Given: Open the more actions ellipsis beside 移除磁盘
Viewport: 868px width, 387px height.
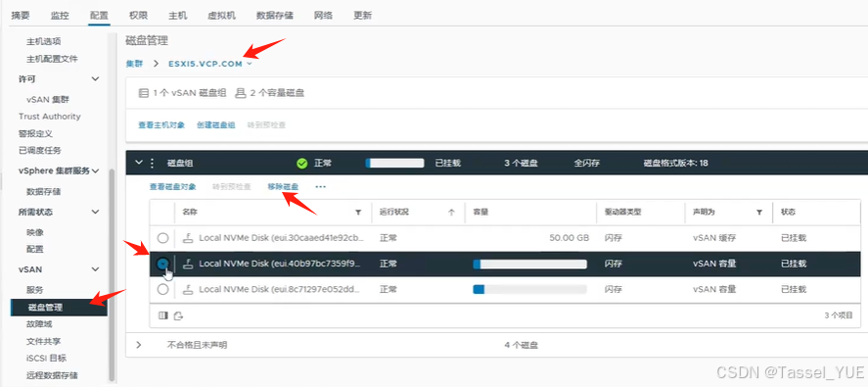Looking at the screenshot, I should (321, 187).
